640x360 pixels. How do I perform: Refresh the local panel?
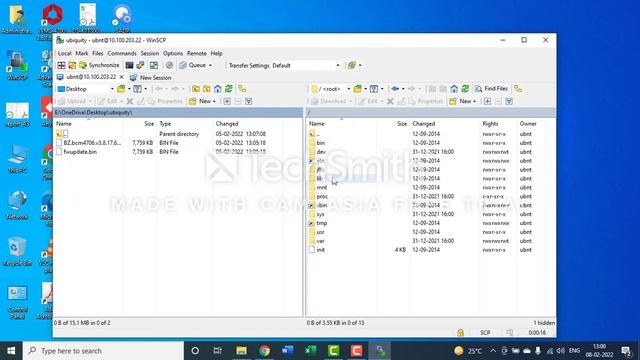point(229,89)
